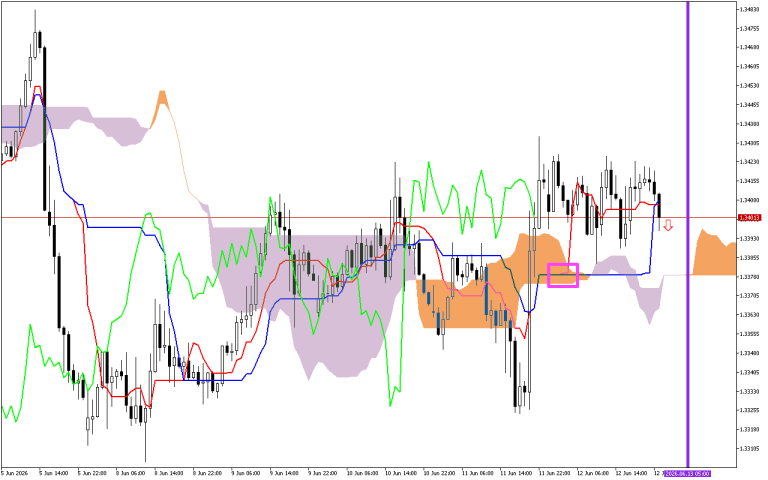Image resolution: width=768 pixels, height=480 pixels.
Task: Click price axis label 1.34380
Action: coord(749,124)
